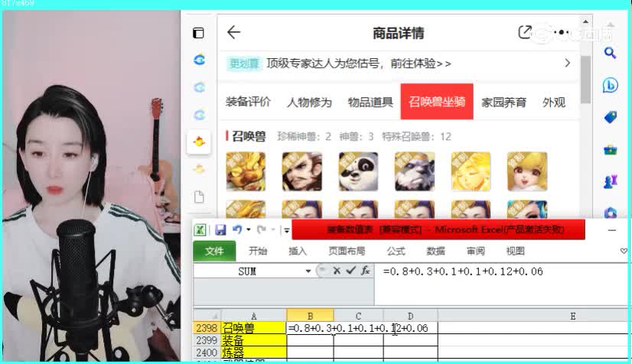
Task: Open the 开始 ribbon tab
Action: 258,251
